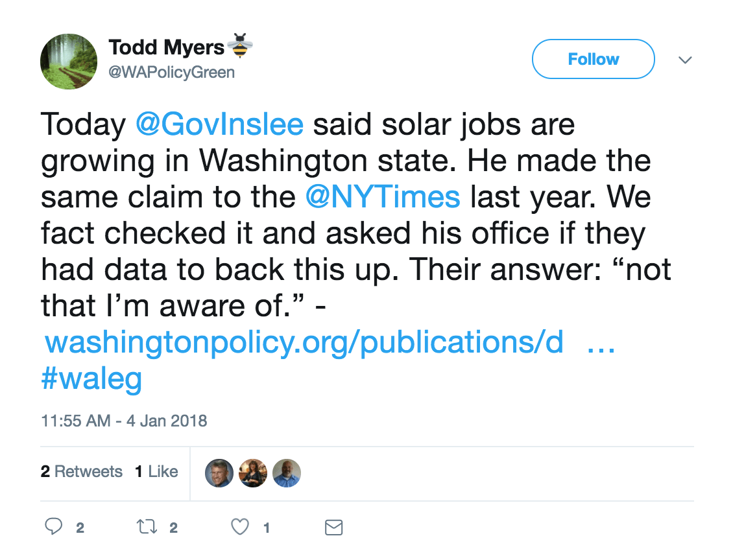Click the second avatar of woman
733x560 pixels.
pos(253,473)
